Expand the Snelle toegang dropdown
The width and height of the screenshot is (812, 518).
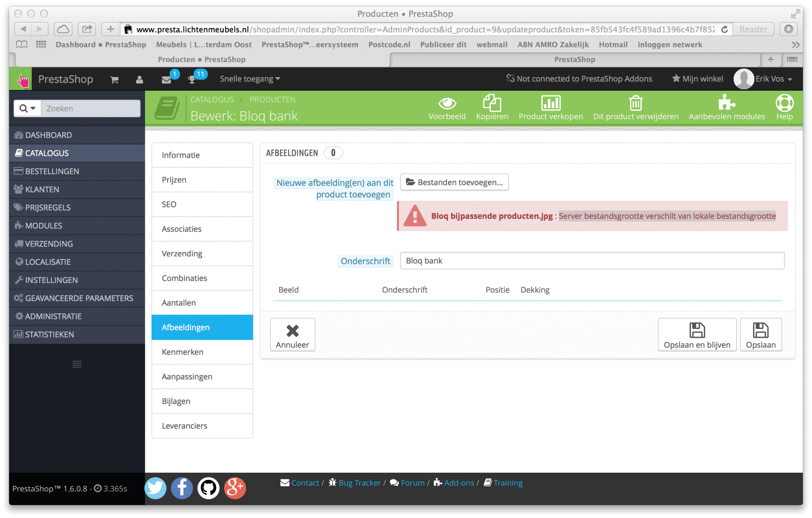coord(250,79)
